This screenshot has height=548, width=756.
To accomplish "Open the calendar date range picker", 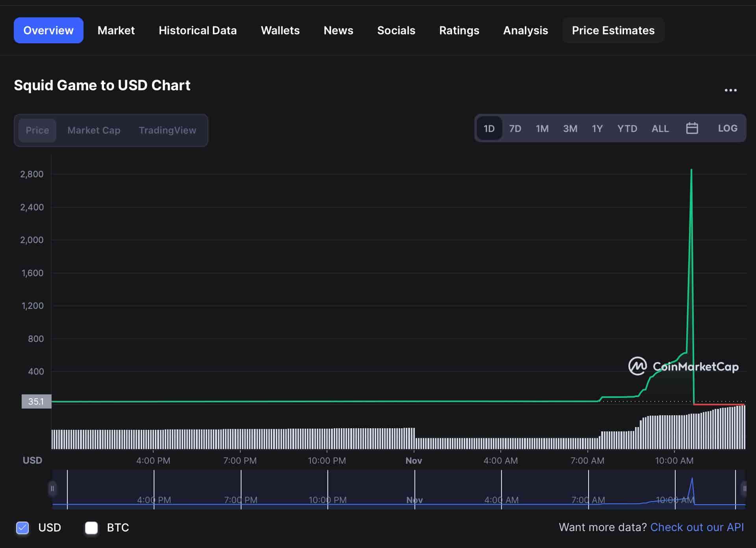I will [x=692, y=128].
